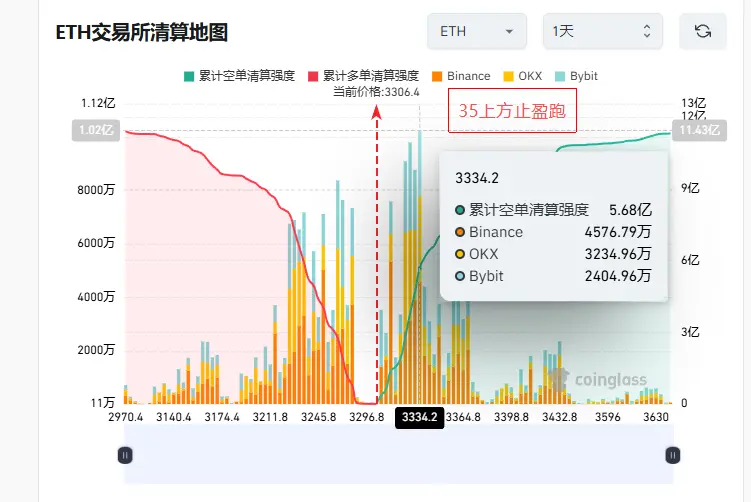This screenshot has width=751, height=502.
Task: Click the green 累计空单清算强度 legend swatch
Action: pyautogui.click(x=189, y=77)
